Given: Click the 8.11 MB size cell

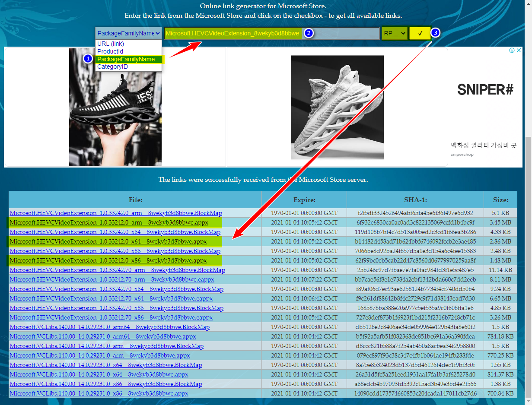Looking at the screenshot, I should [x=500, y=279].
